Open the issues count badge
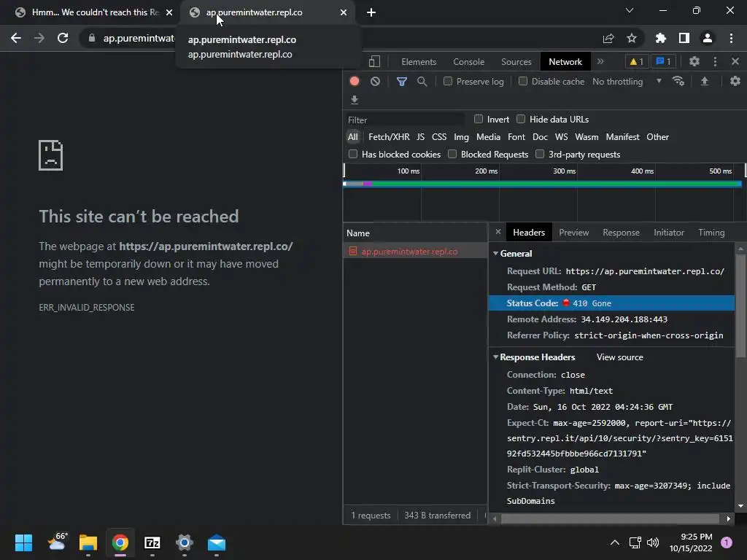Image resolution: width=747 pixels, height=560 pixels. (x=663, y=61)
